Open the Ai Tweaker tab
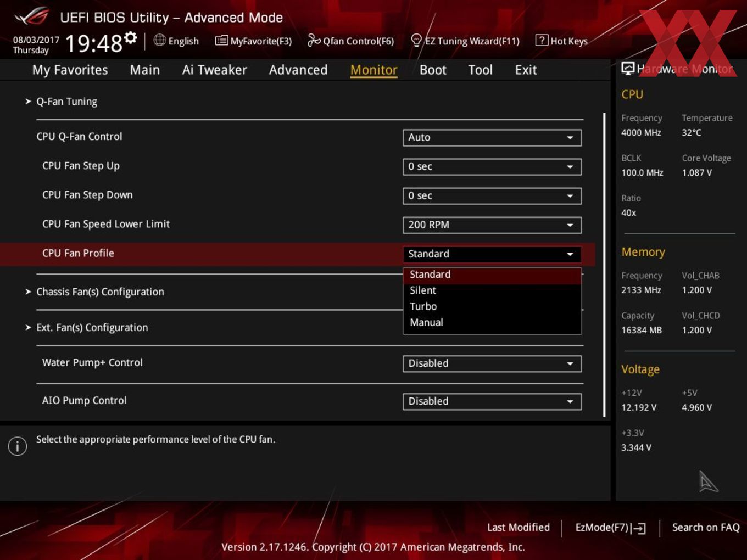Image resolution: width=747 pixels, height=560 pixels. 214,70
